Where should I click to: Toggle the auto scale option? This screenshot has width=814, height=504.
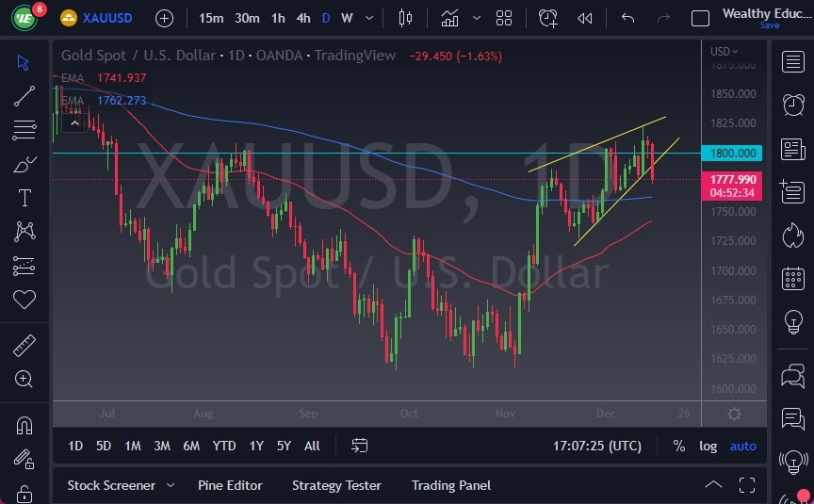(x=742, y=446)
